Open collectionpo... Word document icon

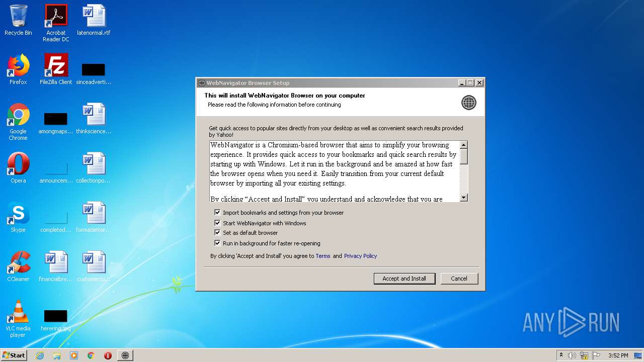94,168
